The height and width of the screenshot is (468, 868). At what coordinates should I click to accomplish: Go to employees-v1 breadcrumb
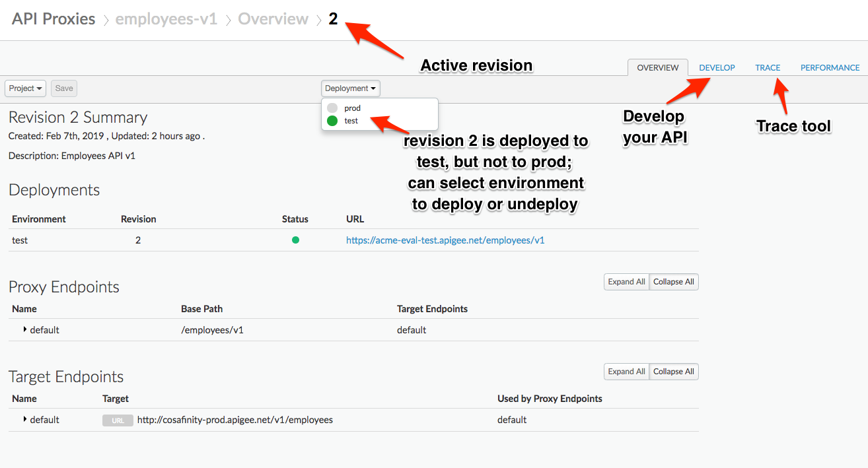click(x=166, y=19)
